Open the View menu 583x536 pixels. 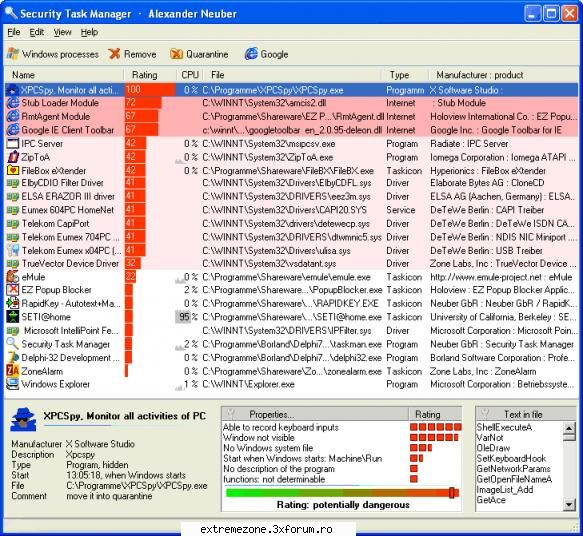point(62,32)
